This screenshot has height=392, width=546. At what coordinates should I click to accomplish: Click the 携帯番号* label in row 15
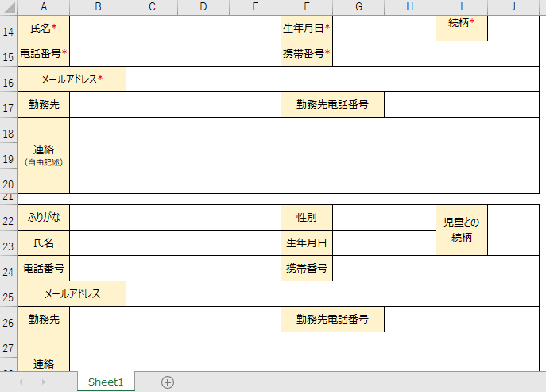click(307, 53)
